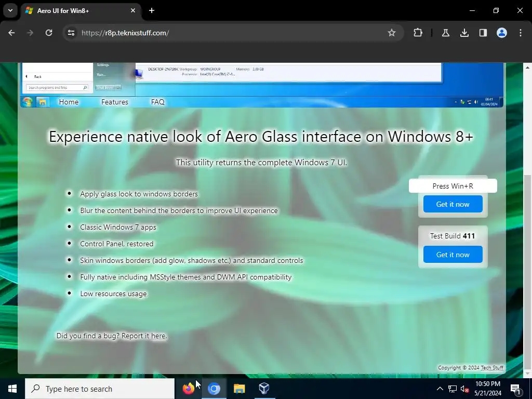View site information icon in address bar

click(x=71, y=33)
